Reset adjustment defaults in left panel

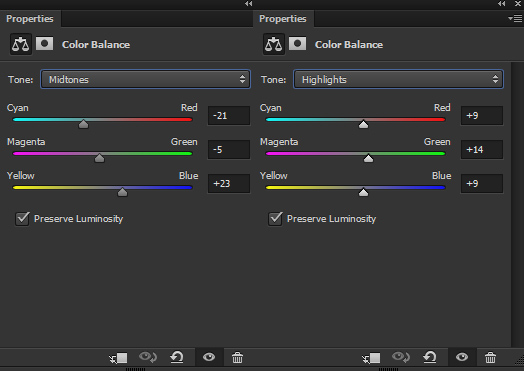click(x=177, y=357)
